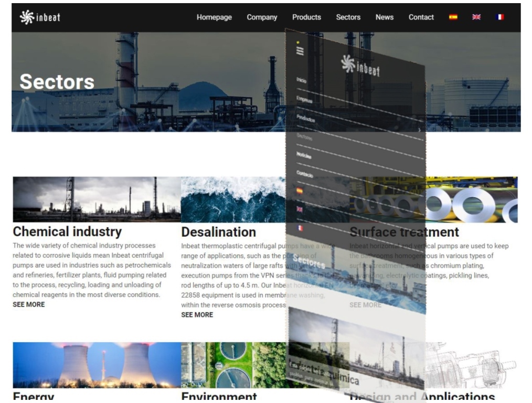Tap the Spanish flag in the mobile menu
Screen dimensions: 532x403
(x=300, y=190)
